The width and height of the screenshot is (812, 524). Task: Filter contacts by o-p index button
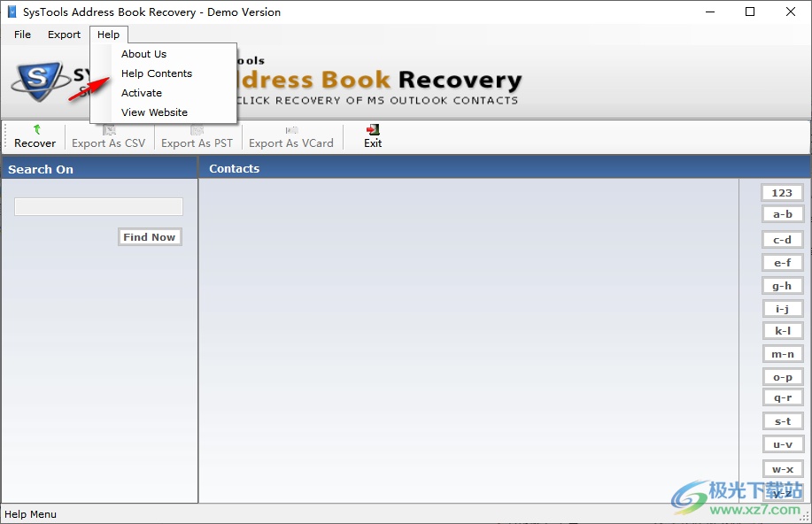tap(783, 377)
